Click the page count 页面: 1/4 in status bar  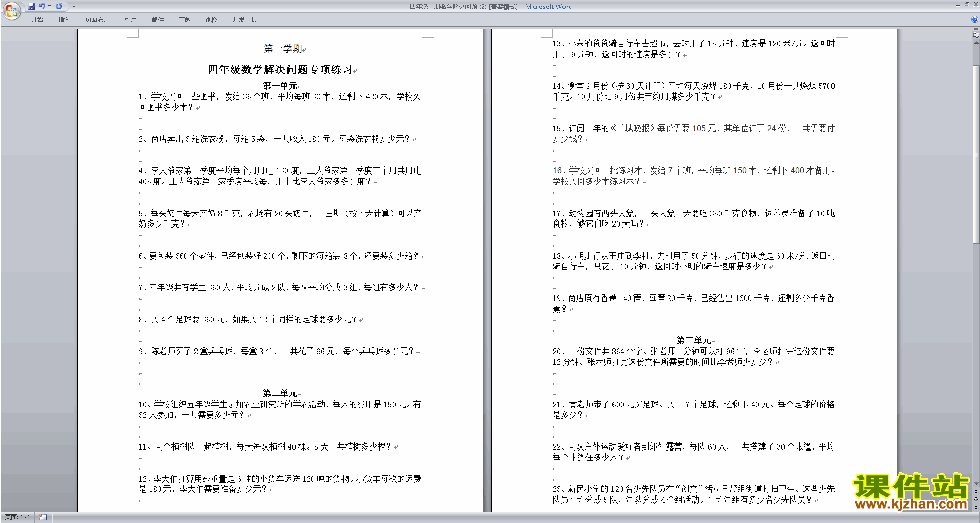(17, 517)
